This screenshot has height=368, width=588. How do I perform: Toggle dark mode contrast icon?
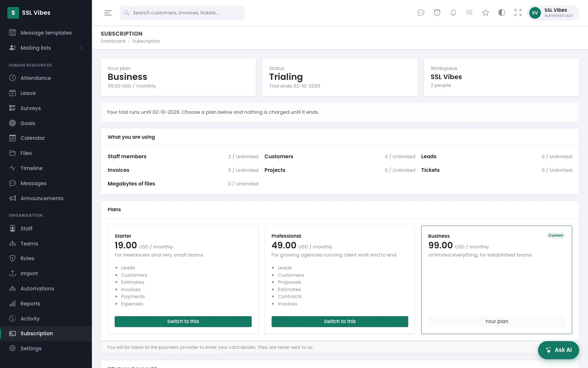click(502, 13)
